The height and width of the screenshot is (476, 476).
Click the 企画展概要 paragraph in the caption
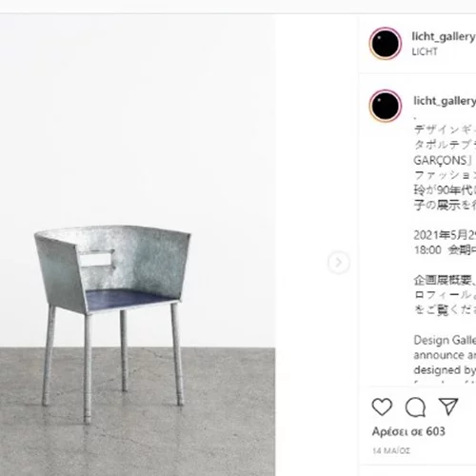point(445,295)
